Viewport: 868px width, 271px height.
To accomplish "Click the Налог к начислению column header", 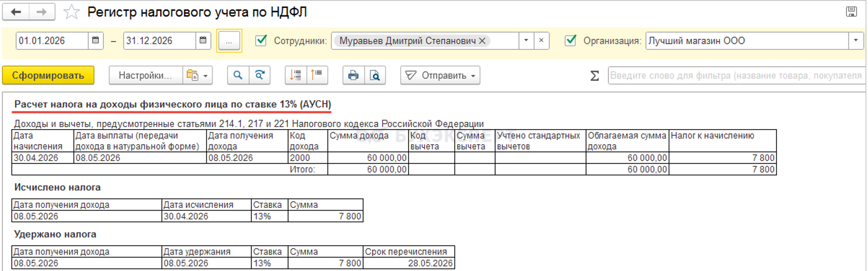I will tap(723, 141).
